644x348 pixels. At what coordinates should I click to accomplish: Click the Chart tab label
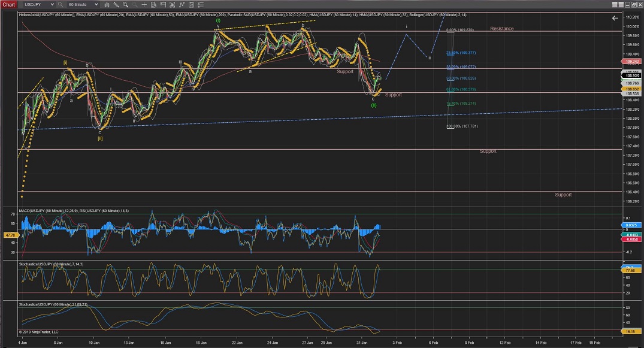(9, 4)
